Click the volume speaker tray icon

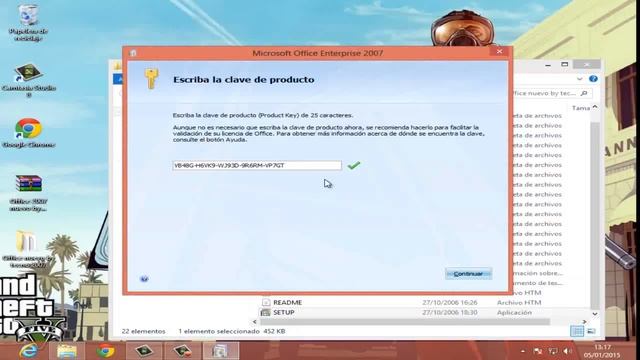tap(567, 351)
